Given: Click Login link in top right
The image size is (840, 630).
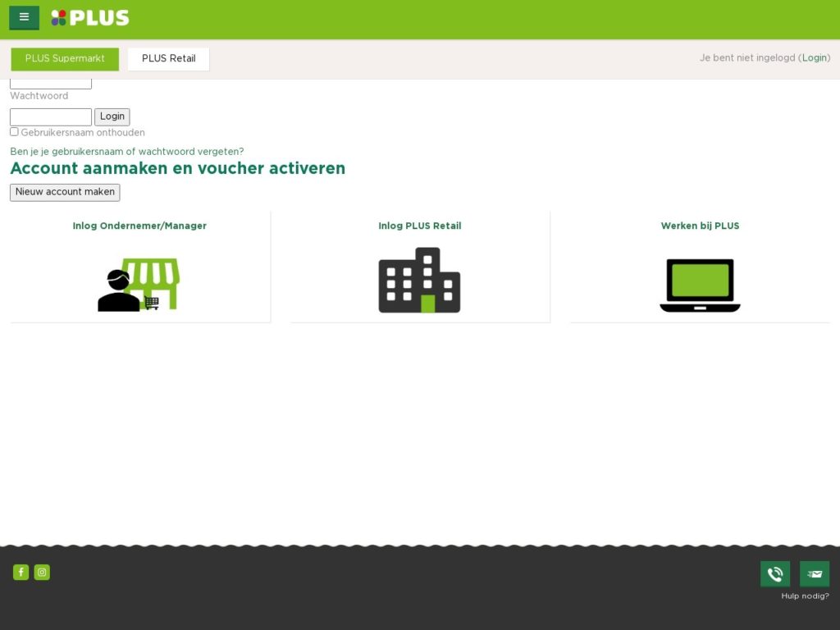Looking at the screenshot, I should pos(815,58).
